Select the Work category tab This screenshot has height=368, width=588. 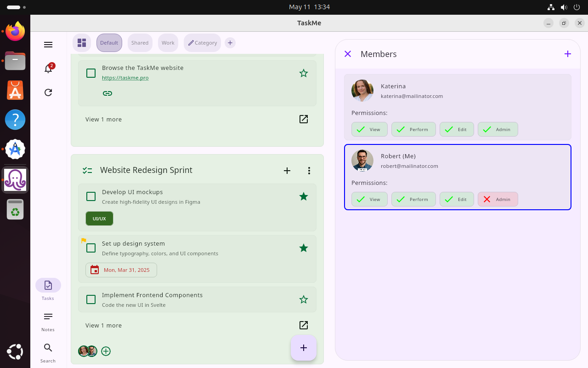168,43
